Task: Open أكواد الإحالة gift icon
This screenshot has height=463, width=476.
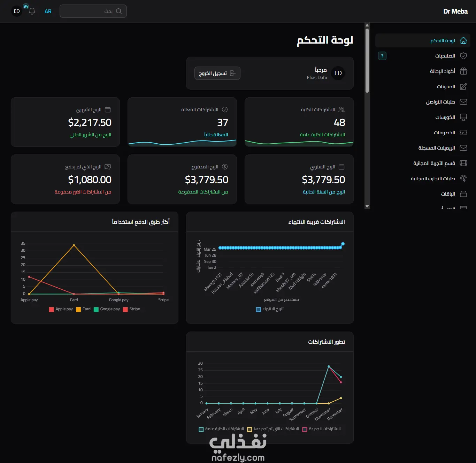Action: [x=463, y=71]
